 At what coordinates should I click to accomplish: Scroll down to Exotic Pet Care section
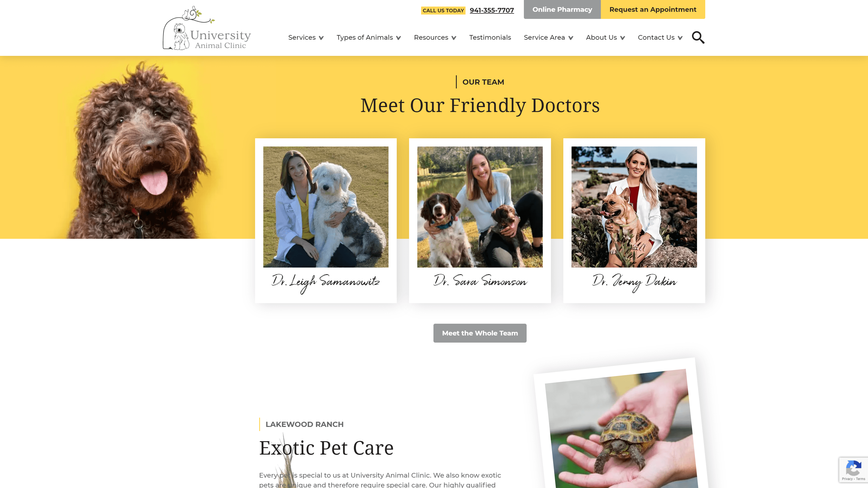(326, 448)
